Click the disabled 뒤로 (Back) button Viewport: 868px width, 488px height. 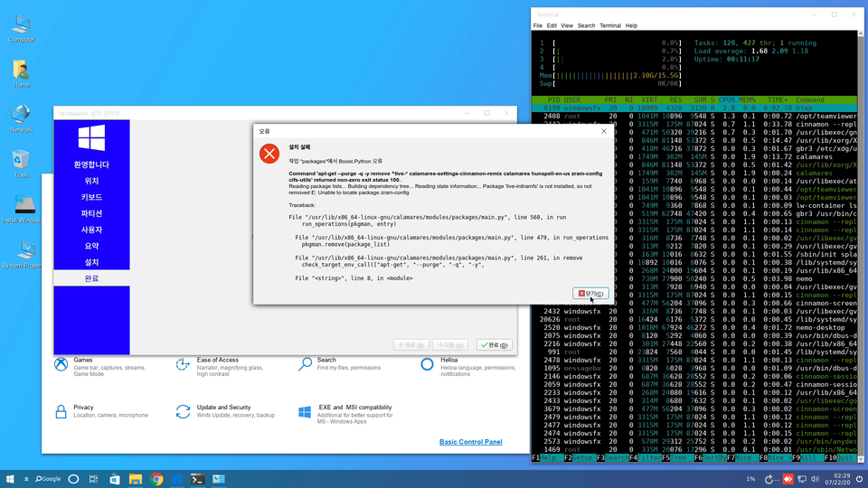tap(411, 344)
